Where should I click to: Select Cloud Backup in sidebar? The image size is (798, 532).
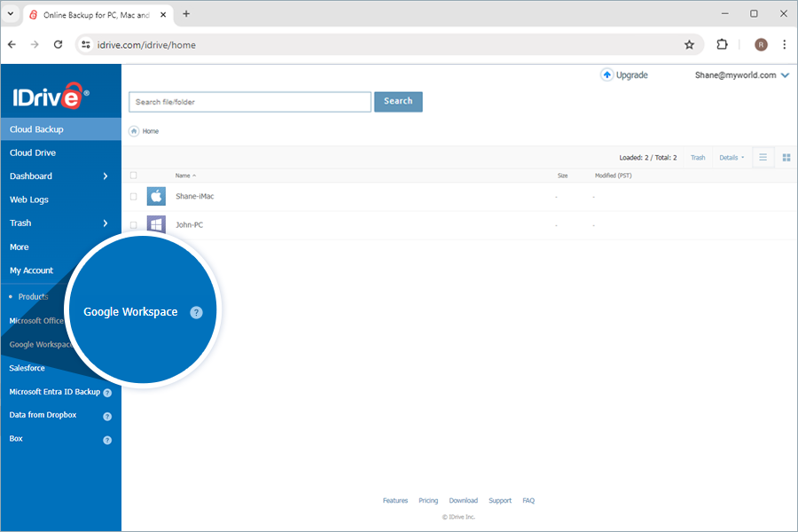click(x=61, y=129)
